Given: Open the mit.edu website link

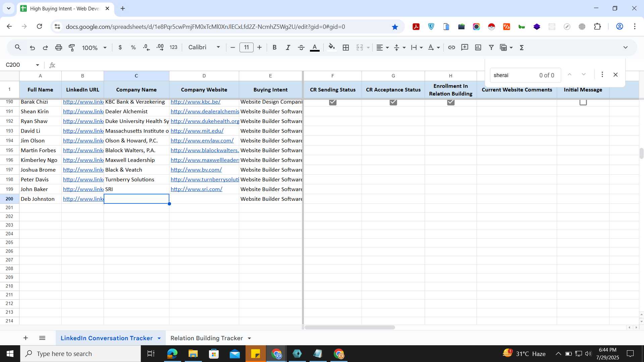Looking at the screenshot, I should click(197, 131).
